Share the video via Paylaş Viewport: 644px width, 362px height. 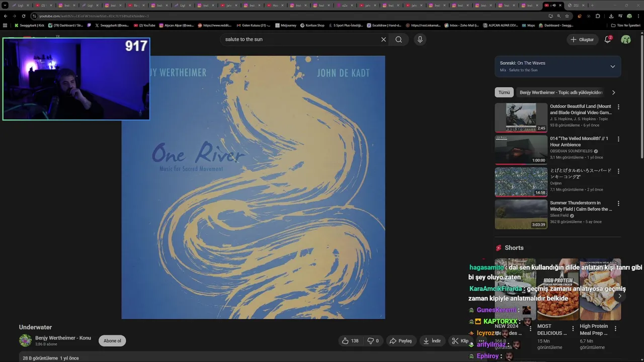400,341
